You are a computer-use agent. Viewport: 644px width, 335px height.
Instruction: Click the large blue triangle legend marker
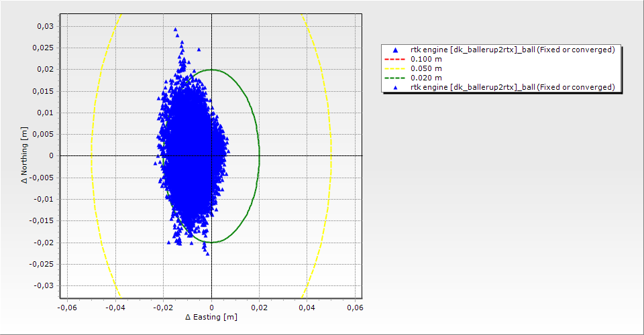pyautogui.click(x=395, y=50)
